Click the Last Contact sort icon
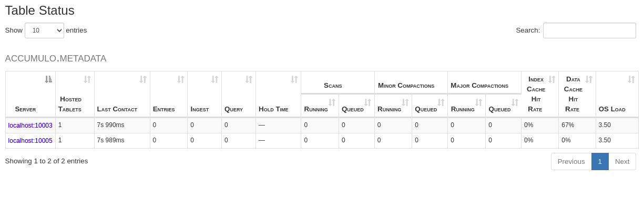 [143, 79]
